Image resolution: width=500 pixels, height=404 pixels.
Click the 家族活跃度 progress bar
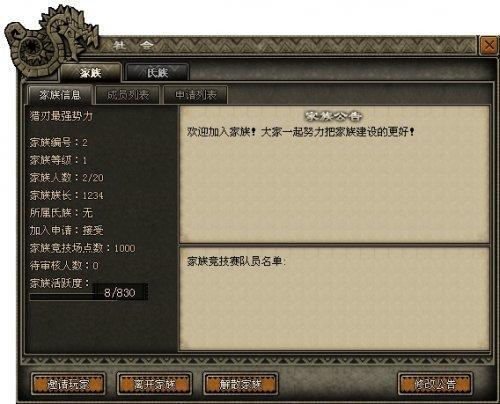click(89, 293)
